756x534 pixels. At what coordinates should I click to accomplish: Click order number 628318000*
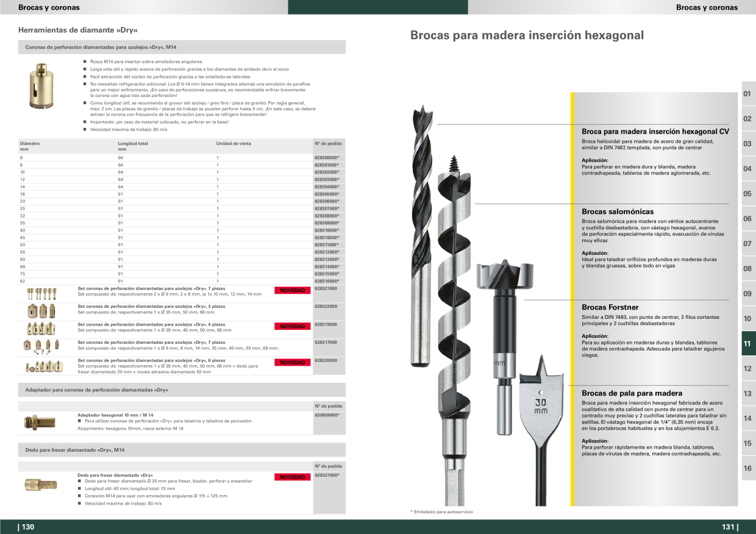[x=327, y=238]
